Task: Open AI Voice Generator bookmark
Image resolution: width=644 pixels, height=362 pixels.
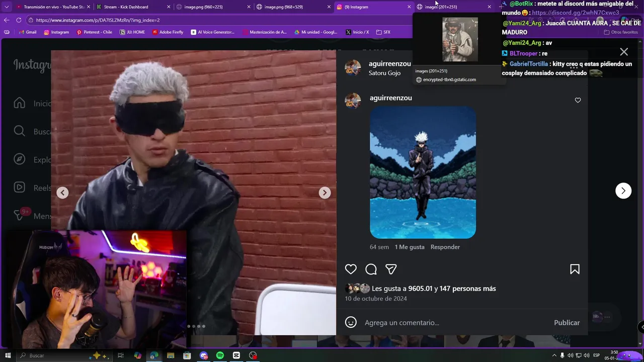Action: pos(213,32)
